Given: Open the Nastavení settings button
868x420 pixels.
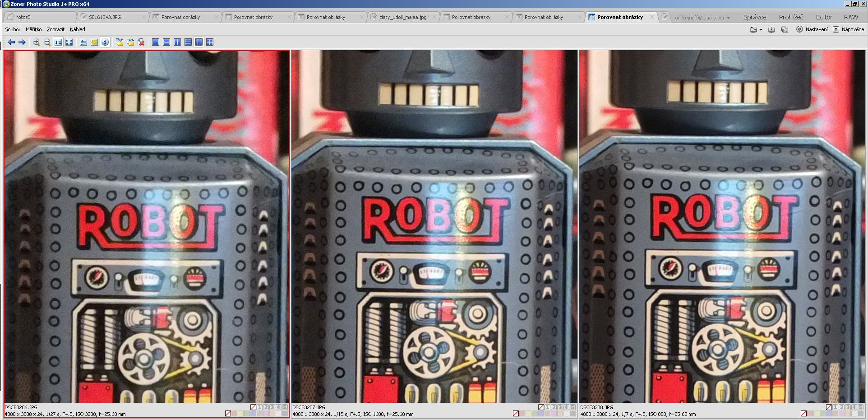Looking at the screenshot, I should click(x=812, y=29).
